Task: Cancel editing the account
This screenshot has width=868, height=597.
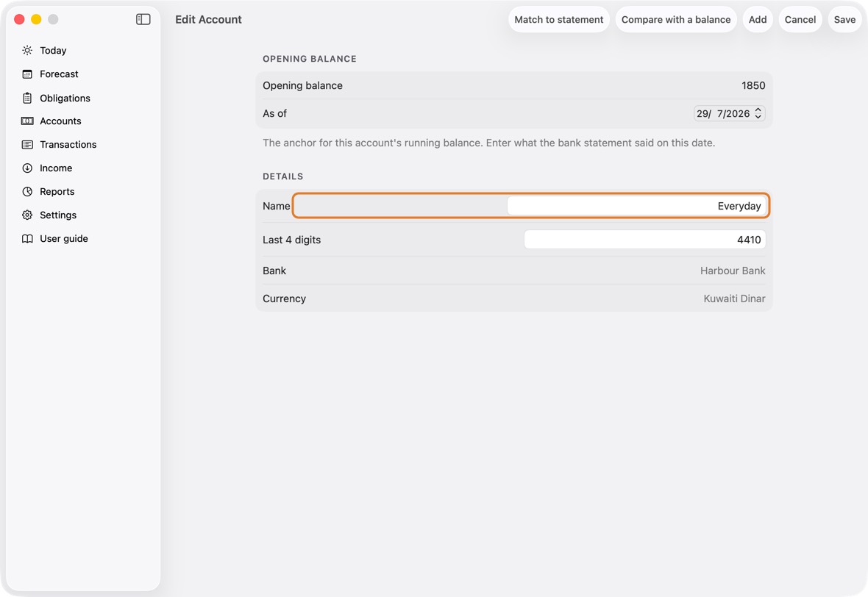Action: [800, 19]
